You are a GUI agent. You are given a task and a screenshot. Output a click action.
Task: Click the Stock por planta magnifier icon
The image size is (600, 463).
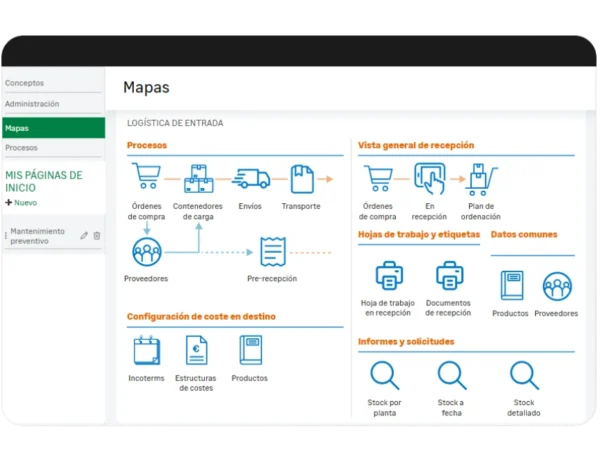[385, 375]
